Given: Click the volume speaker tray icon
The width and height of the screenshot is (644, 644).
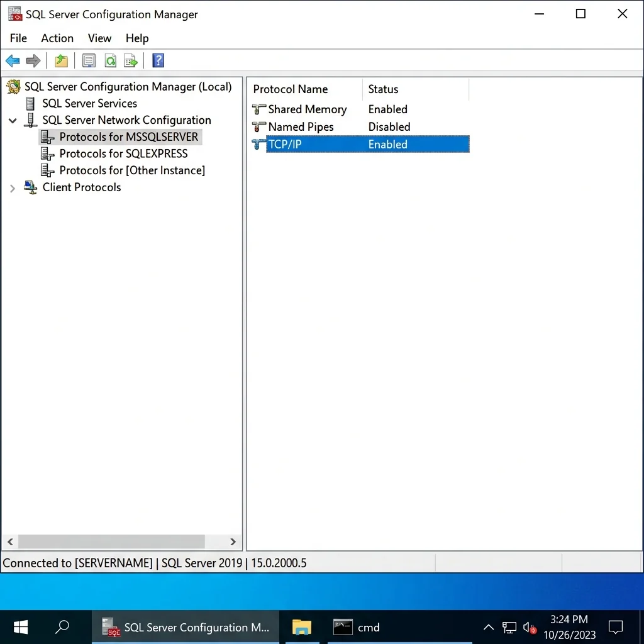Looking at the screenshot, I should tap(530, 628).
